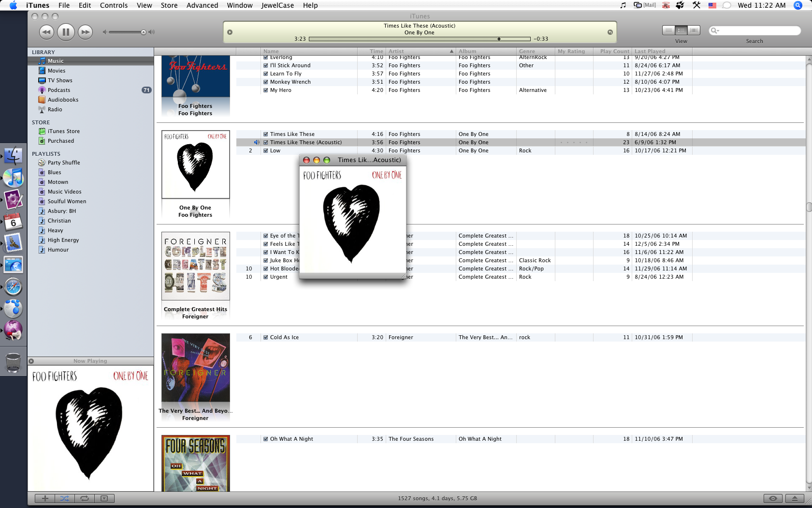This screenshot has height=508, width=812.
Task: Open the File menu
Action: (64, 5)
